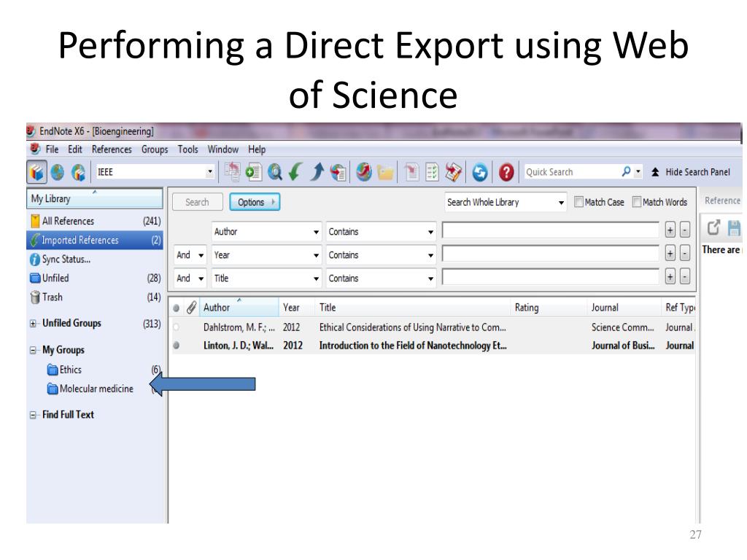
Task: Open the Groups menu
Action: [x=155, y=149]
